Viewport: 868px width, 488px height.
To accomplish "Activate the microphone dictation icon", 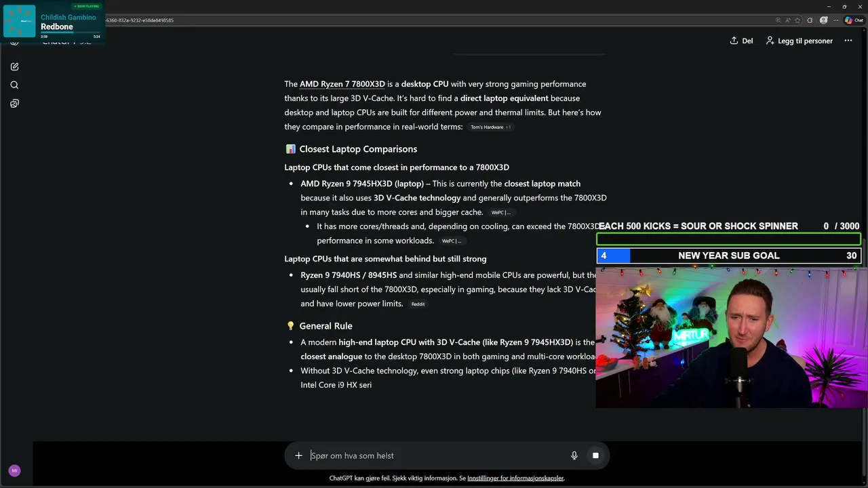I will (x=574, y=455).
